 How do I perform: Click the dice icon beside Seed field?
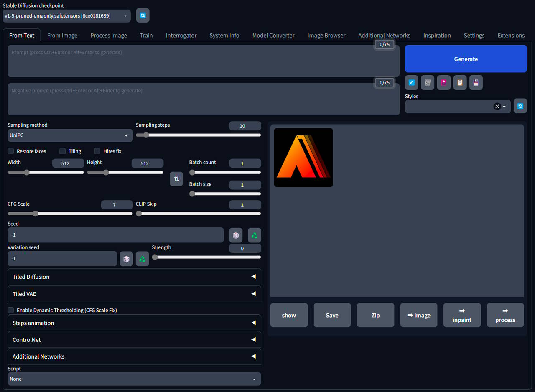pos(236,235)
